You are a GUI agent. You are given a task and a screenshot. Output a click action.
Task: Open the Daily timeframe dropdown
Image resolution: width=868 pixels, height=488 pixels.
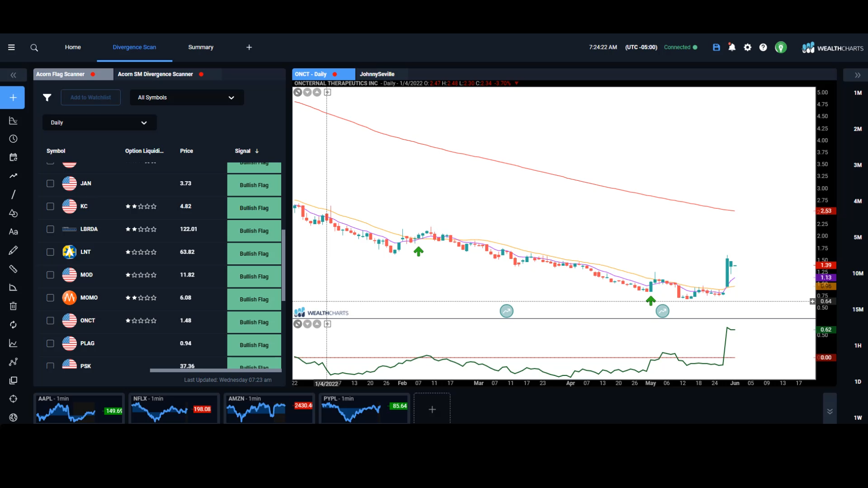[99, 122]
